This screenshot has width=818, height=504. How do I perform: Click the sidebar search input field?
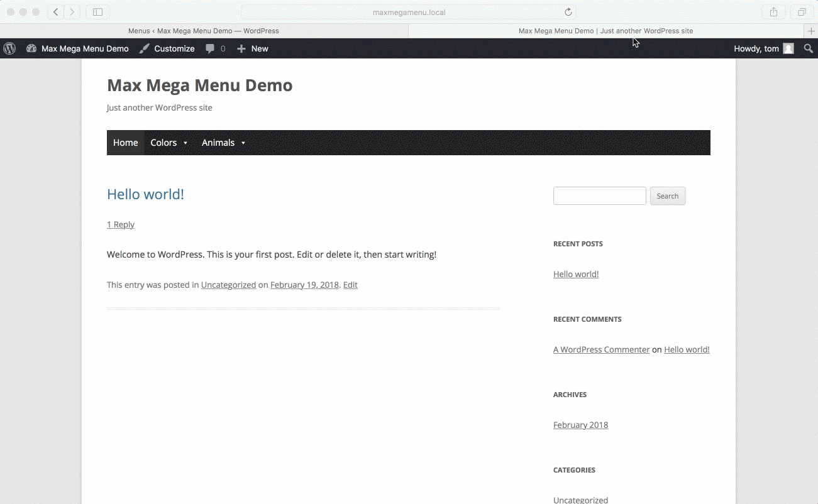(599, 196)
